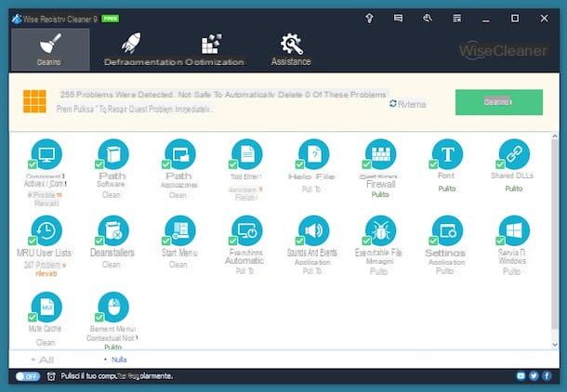Open the Cleaning tab with broom icon
Image resolution: width=567 pixels, height=392 pixels.
click(x=50, y=50)
